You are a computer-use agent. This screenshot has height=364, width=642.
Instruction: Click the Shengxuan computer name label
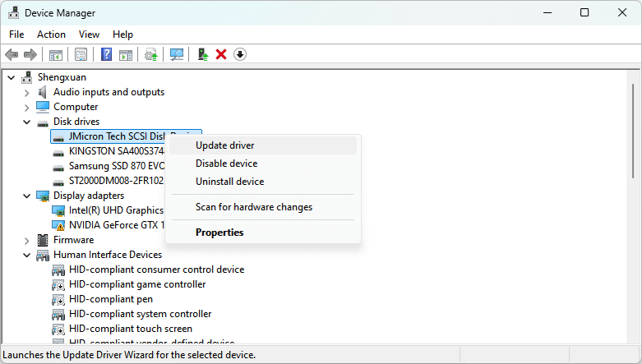click(62, 77)
